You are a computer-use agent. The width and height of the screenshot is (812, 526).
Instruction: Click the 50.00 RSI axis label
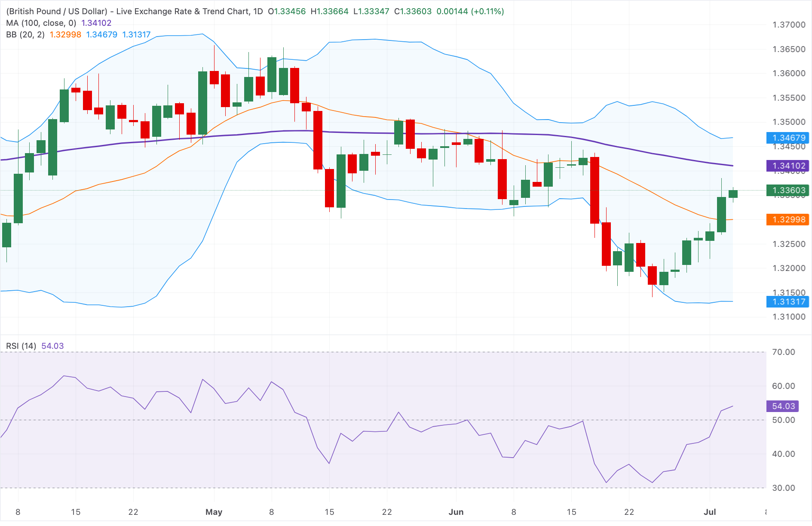point(784,420)
